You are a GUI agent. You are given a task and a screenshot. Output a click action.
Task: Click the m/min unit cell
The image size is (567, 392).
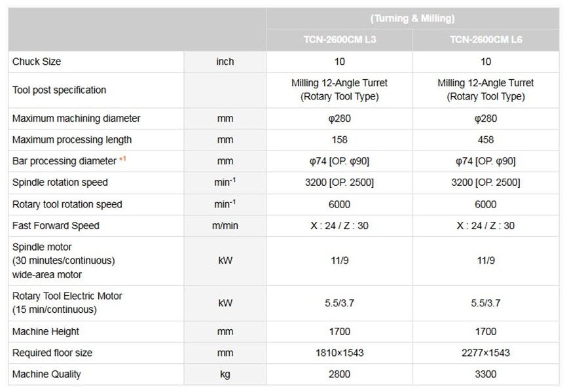click(225, 226)
